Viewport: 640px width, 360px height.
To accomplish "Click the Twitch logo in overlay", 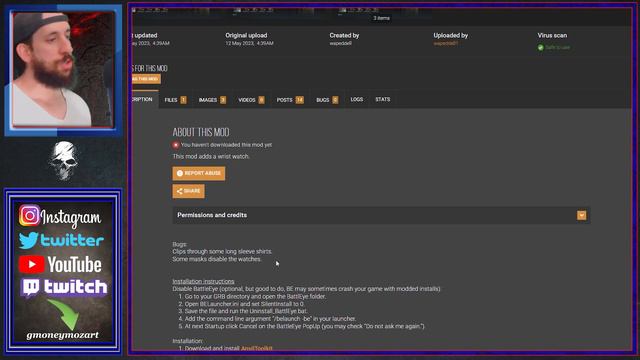I will pyautogui.click(x=31, y=288).
